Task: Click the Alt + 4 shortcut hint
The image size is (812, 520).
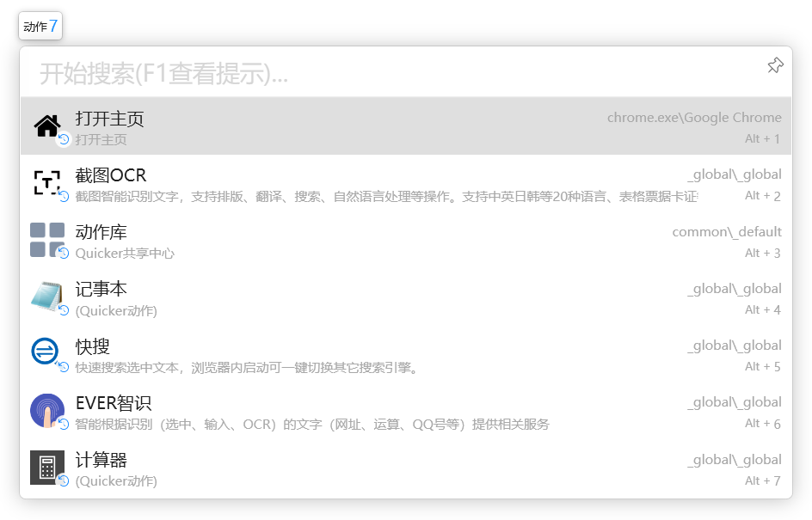Action: (762, 310)
